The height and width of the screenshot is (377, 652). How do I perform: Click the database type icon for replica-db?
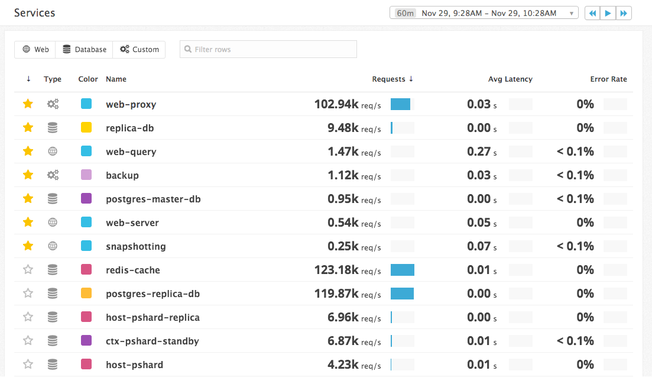53,127
